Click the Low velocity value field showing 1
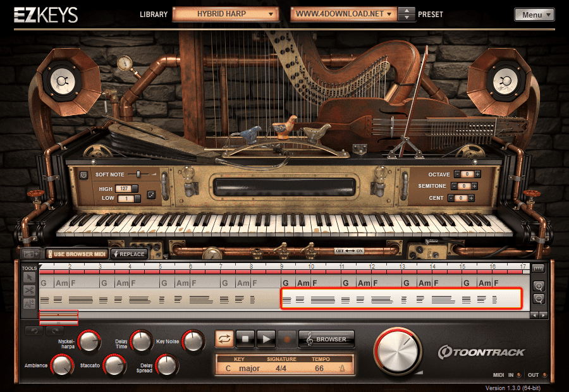The width and height of the screenshot is (569, 392). click(x=126, y=199)
